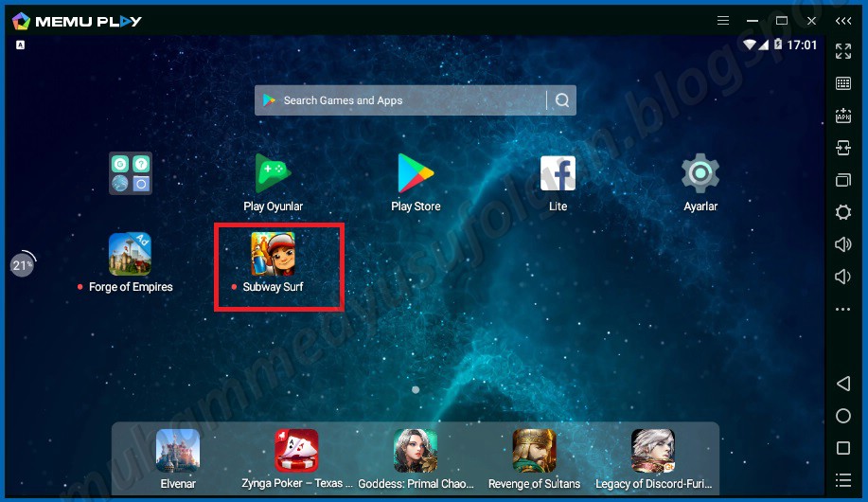Open key mapping keyboard tool

click(x=843, y=83)
